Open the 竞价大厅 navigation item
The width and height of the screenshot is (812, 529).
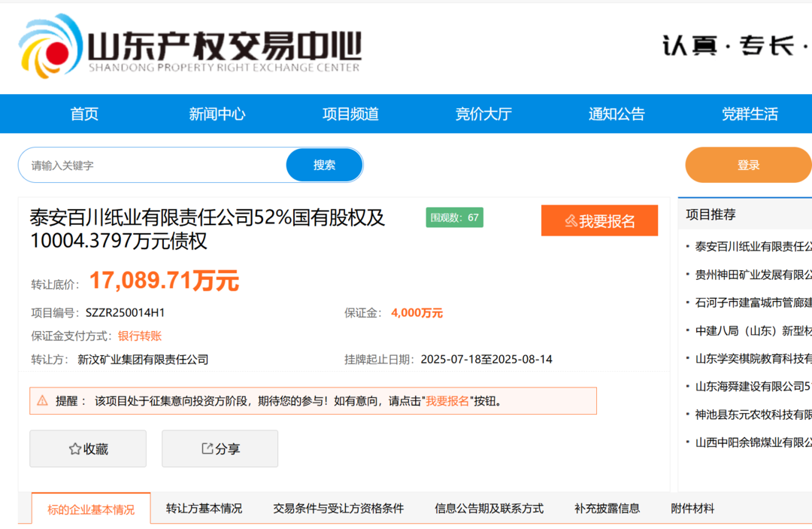(483, 114)
